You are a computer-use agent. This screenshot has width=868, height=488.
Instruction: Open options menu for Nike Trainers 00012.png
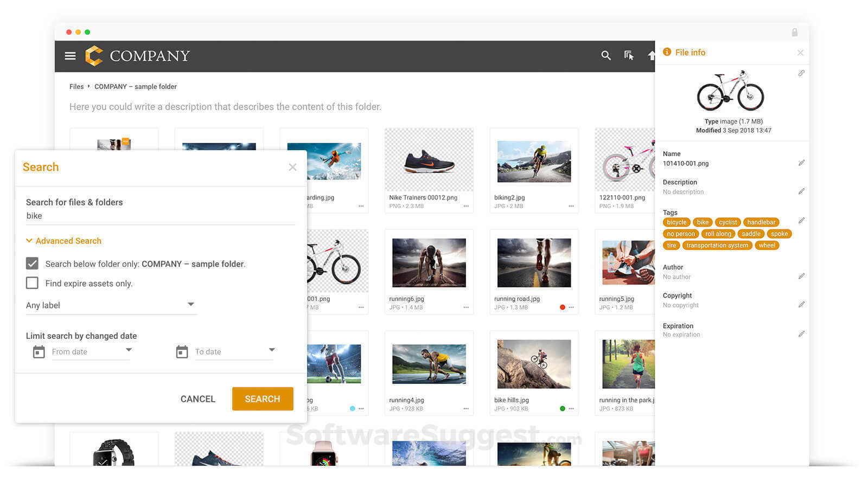click(x=466, y=206)
